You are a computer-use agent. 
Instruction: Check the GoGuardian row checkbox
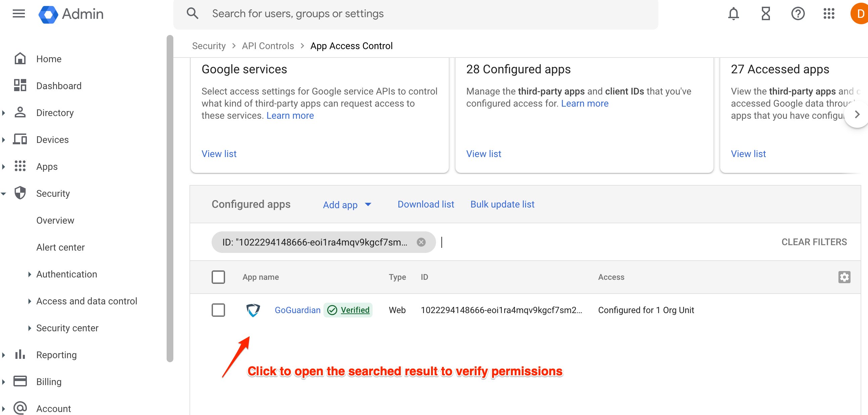(x=218, y=310)
